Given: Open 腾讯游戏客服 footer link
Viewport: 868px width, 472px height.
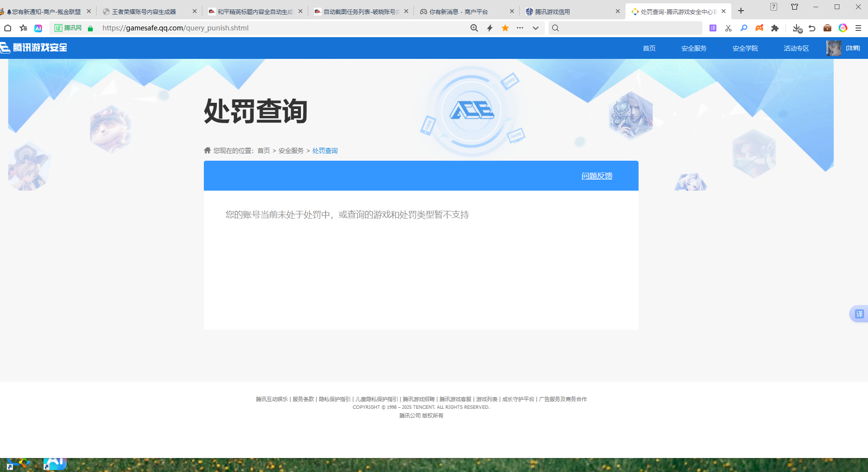Looking at the screenshot, I should (x=455, y=399).
